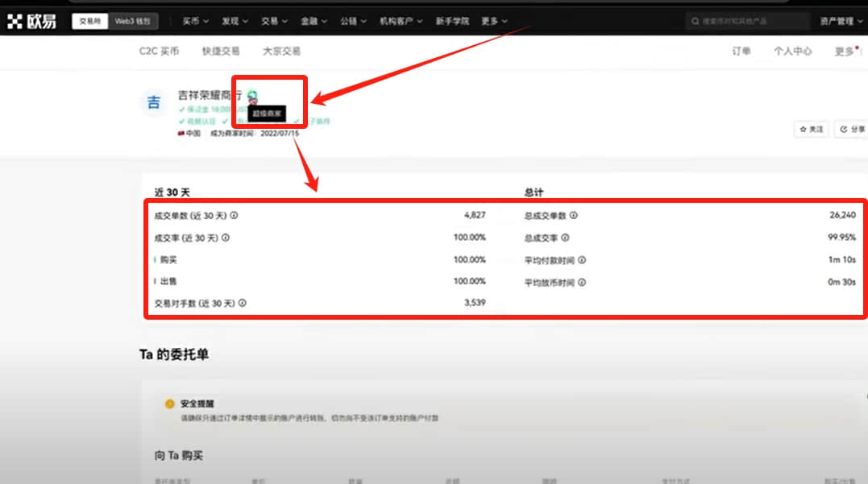
Task: Click the 分享 share button
Action: pos(851,129)
